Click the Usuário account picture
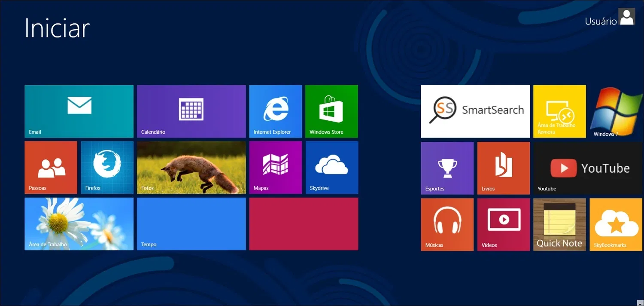The width and height of the screenshot is (644, 306). (627, 16)
